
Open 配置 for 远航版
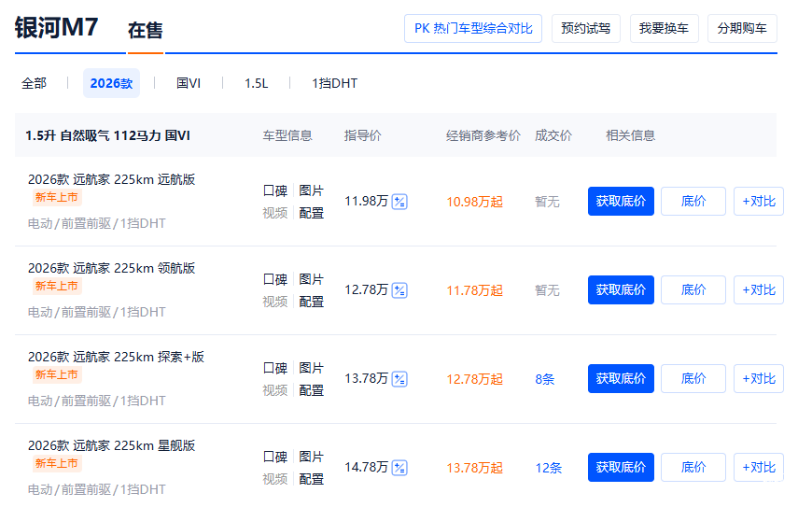point(311,213)
